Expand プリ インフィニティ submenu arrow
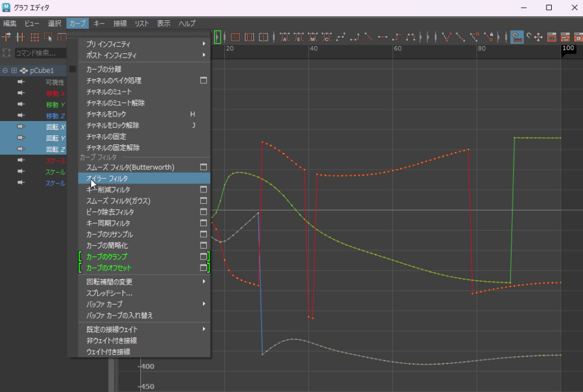583x392 pixels. point(204,44)
